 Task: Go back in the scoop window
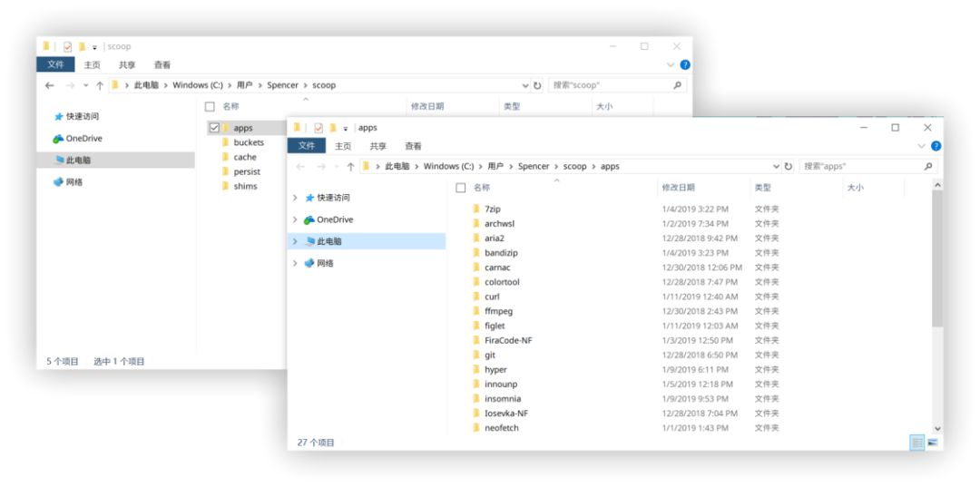pos(50,85)
